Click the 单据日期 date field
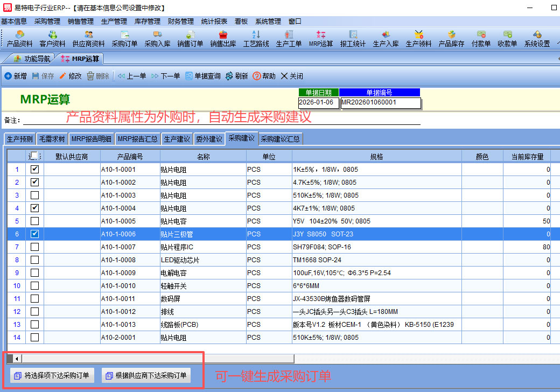The width and height of the screenshot is (560, 392). click(318, 102)
